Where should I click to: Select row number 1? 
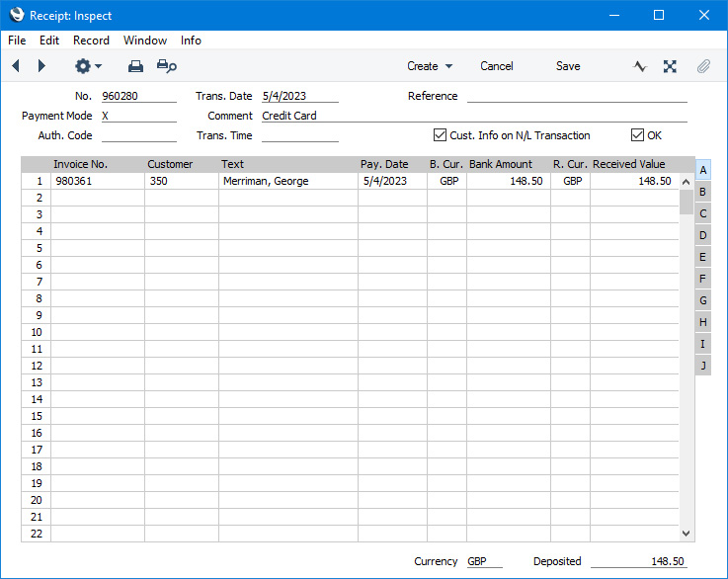point(37,181)
